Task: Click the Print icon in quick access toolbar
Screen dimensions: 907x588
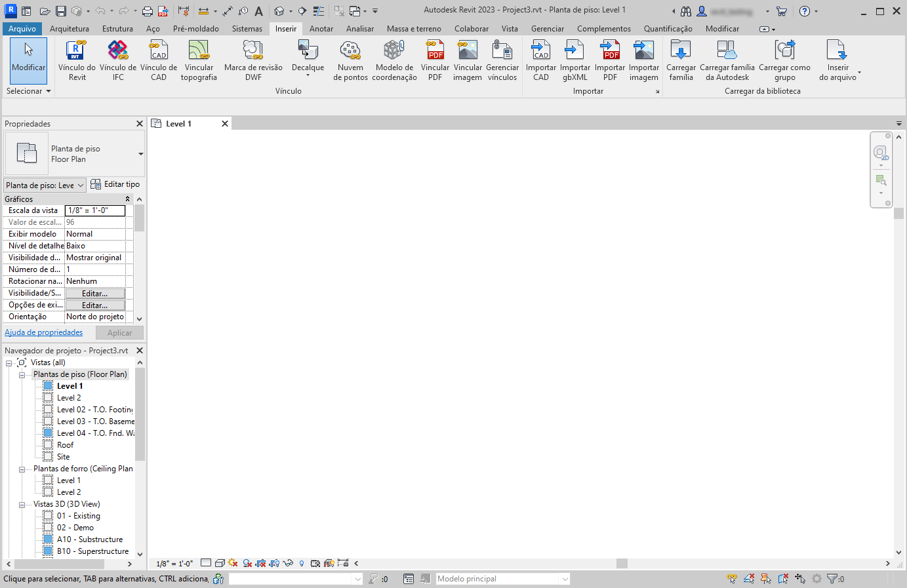Action: click(x=148, y=11)
